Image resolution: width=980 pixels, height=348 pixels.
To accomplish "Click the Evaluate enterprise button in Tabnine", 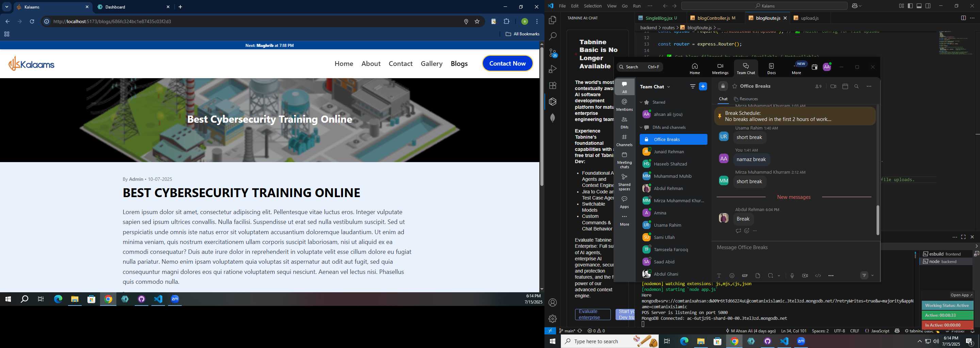I will click(x=593, y=315).
